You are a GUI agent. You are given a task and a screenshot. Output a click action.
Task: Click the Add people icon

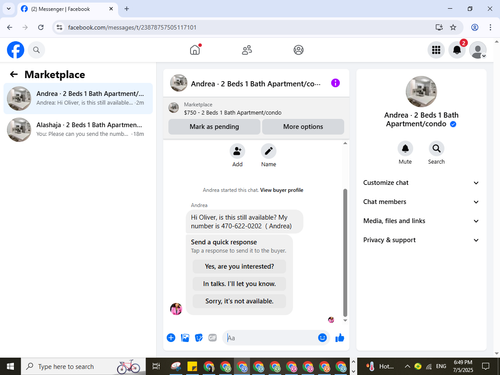237,151
